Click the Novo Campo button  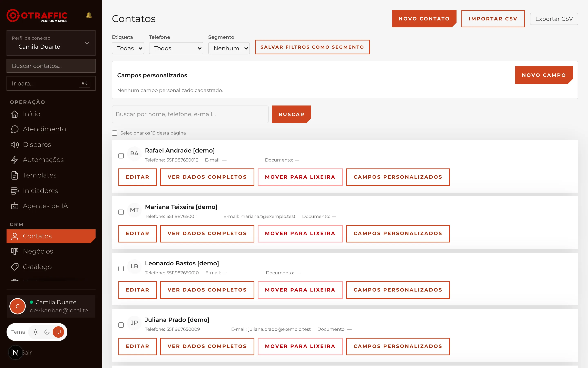544,75
